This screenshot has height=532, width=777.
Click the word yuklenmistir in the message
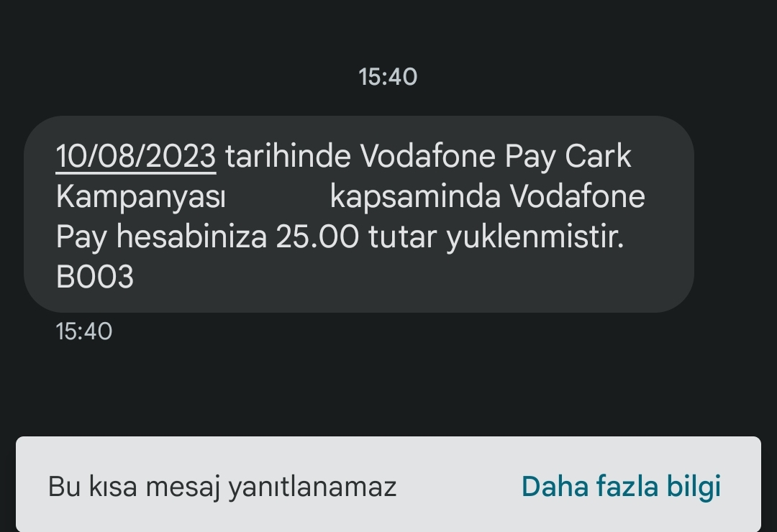535,238
